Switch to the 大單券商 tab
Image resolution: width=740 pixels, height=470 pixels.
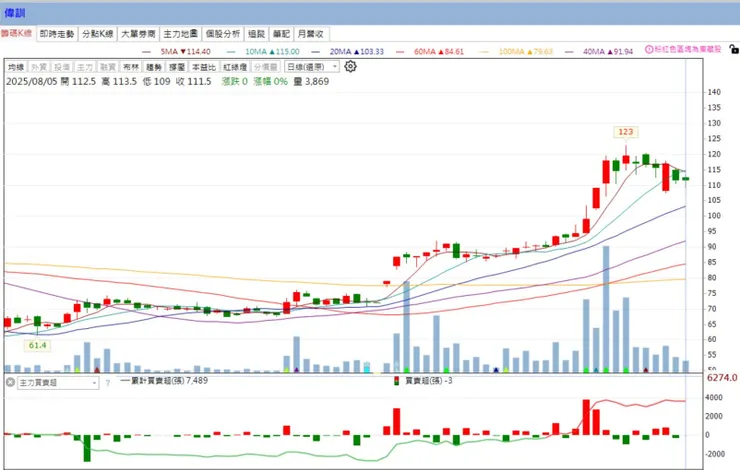pyautogui.click(x=138, y=34)
